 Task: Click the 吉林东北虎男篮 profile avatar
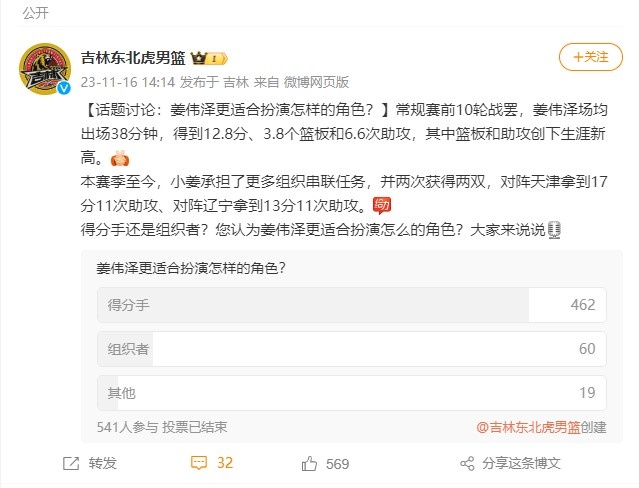click(x=45, y=68)
